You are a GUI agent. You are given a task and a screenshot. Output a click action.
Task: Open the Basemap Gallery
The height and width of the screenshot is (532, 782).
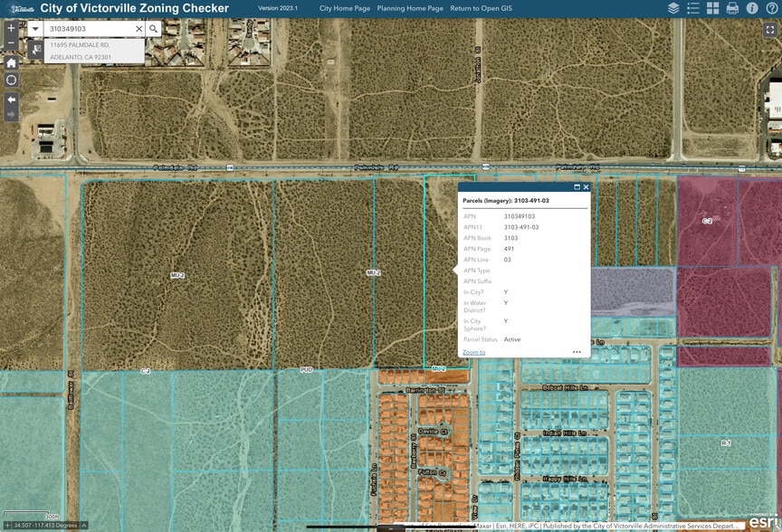click(713, 8)
